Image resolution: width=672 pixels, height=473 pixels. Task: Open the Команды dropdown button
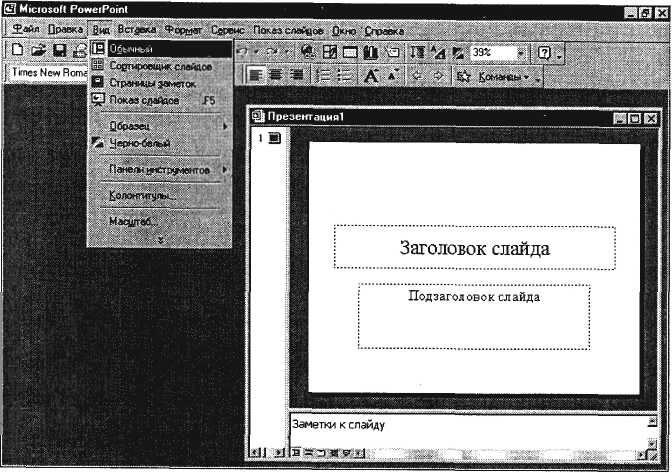coord(503,77)
